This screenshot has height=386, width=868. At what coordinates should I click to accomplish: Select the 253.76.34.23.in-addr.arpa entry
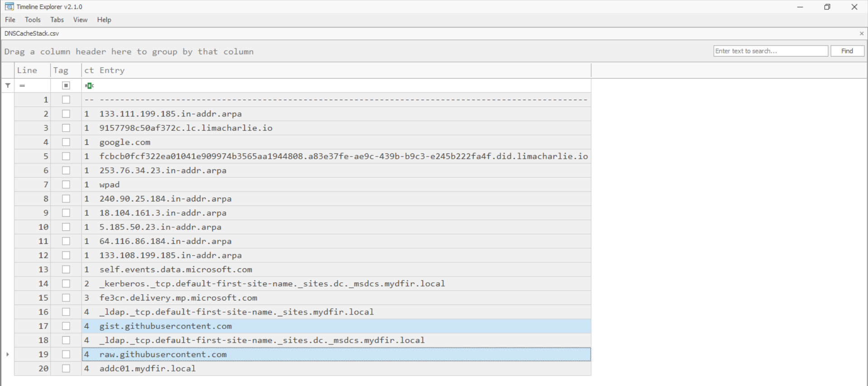(163, 171)
